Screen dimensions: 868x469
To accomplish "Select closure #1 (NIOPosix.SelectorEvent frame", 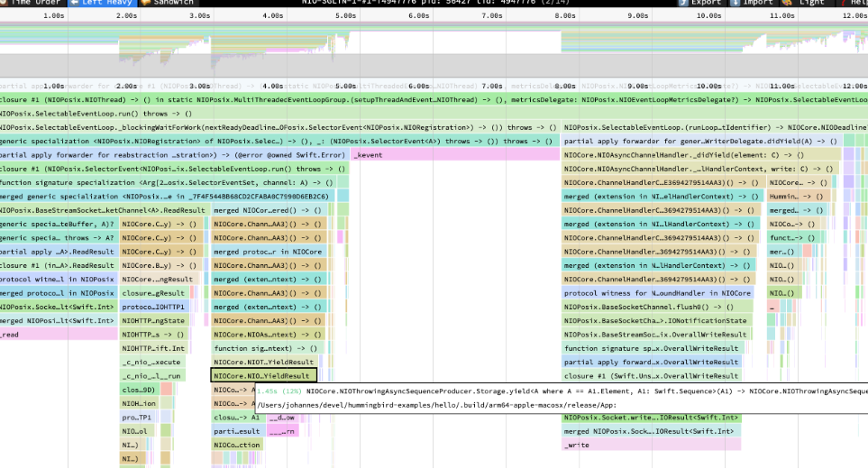I will click(x=175, y=169).
